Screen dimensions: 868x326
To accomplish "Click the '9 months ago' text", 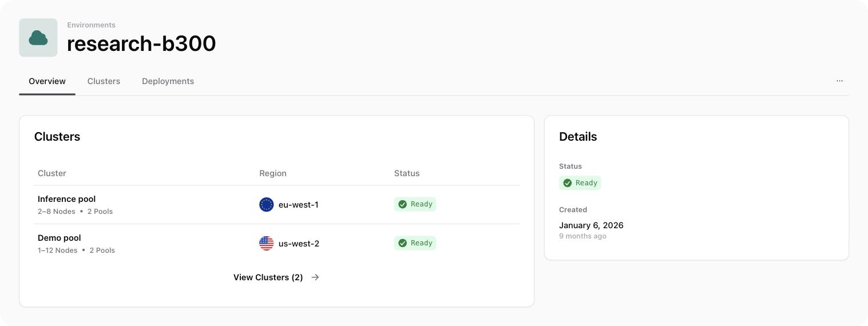I will (x=582, y=236).
